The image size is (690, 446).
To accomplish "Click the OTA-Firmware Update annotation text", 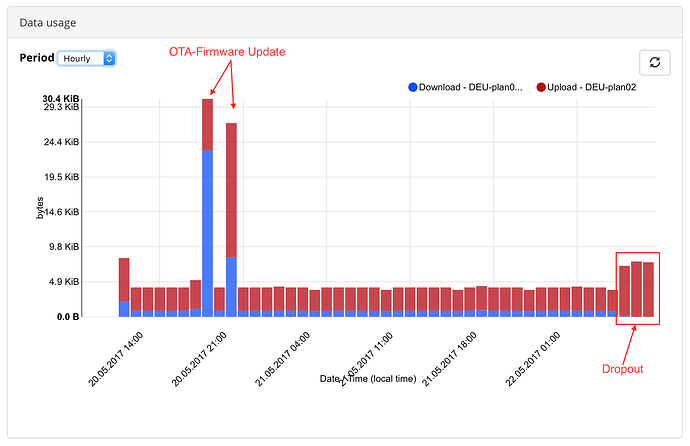I will 227,52.
